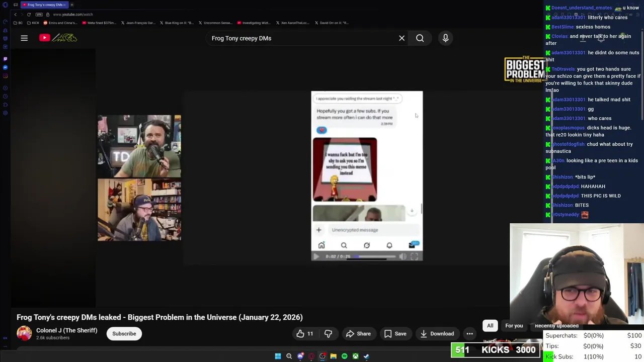
Task: Open the Windows Start menu
Action: click(278, 356)
